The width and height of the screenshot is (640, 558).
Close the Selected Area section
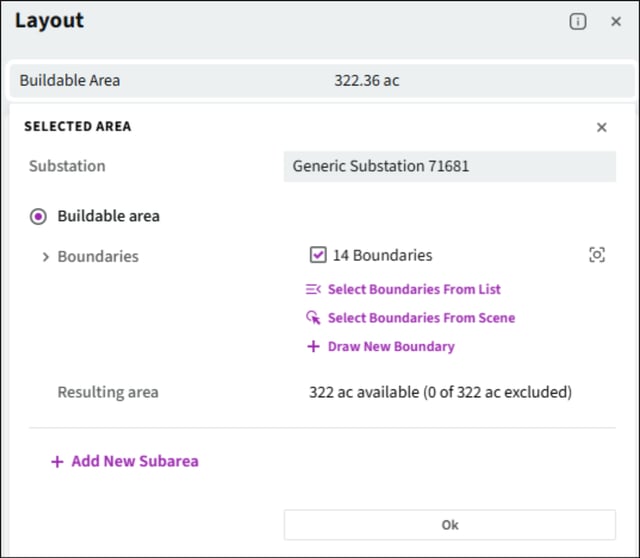tap(601, 127)
